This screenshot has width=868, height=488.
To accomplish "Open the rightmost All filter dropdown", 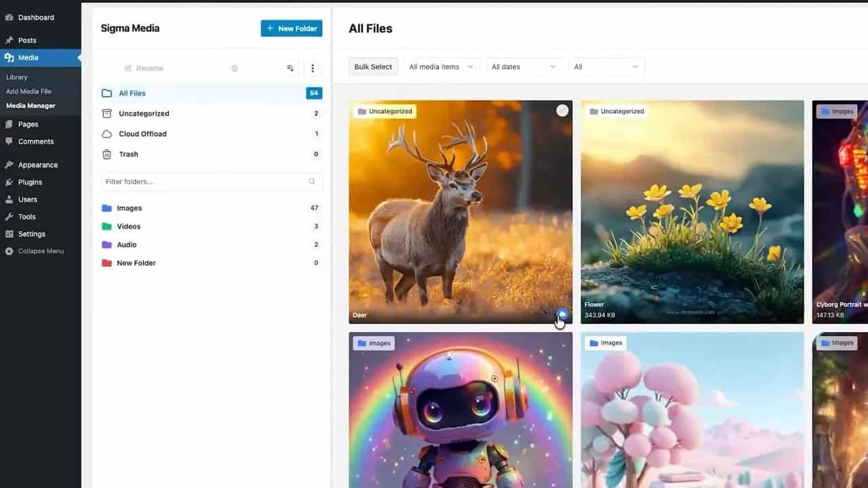I will pyautogui.click(x=606, y=66).
